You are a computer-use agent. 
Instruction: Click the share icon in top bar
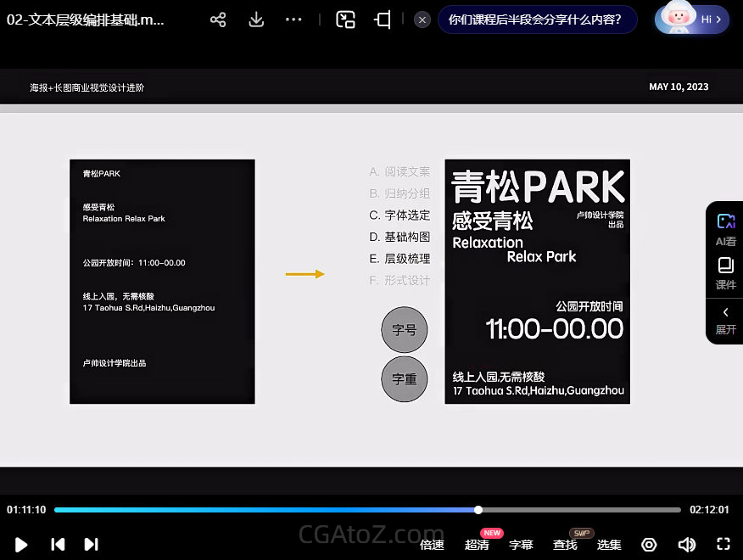[x=218, y=20]
